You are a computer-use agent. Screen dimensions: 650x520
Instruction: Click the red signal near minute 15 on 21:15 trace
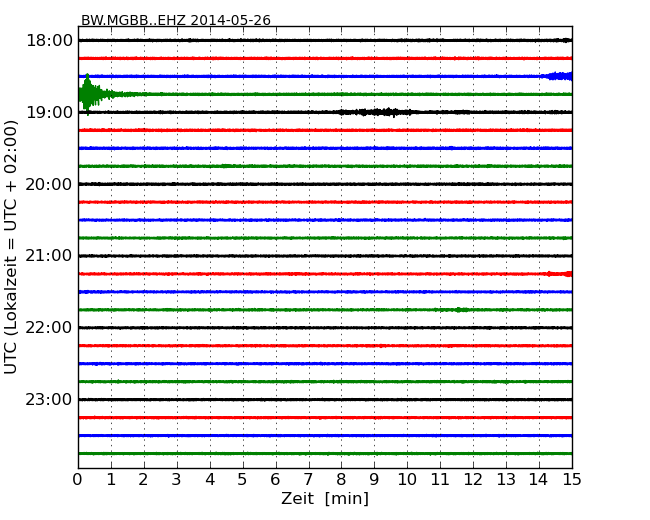(559, 274)
